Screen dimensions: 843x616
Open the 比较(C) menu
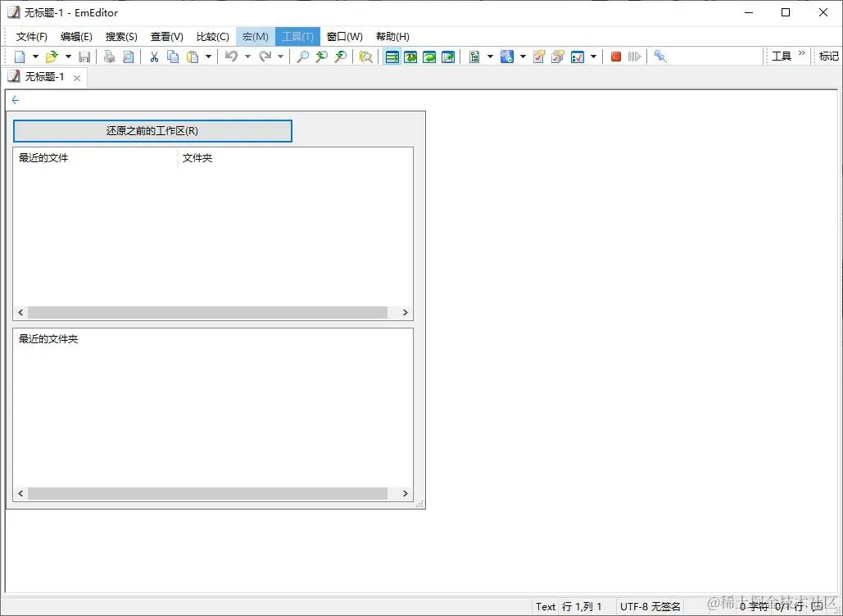pyautogui.click(x=212, y=37)
